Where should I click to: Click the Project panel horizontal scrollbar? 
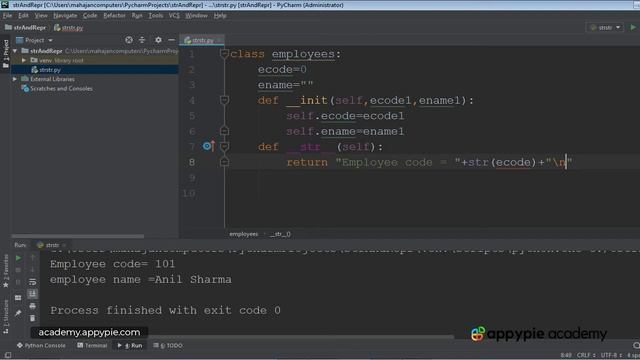(78, 236)
